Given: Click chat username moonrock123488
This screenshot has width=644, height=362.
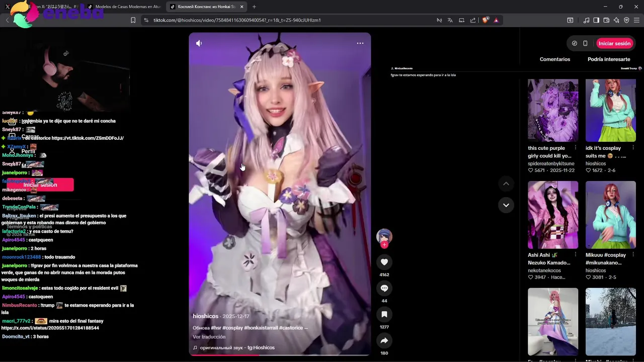Looking at the screenshot, I should pyautogui.click(x=22, y=257).
